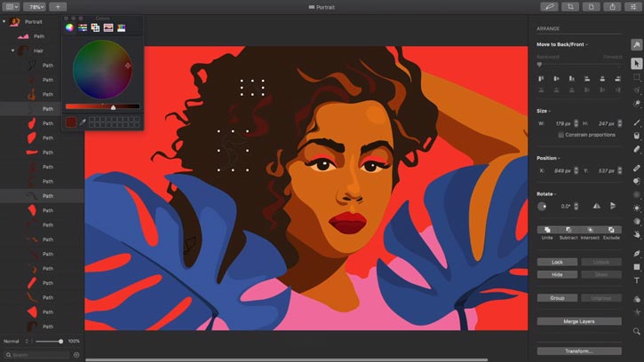Open the 78% zoom dropdown
The height and width of the screenshot is (362, 644).
(x=34, y=6)
